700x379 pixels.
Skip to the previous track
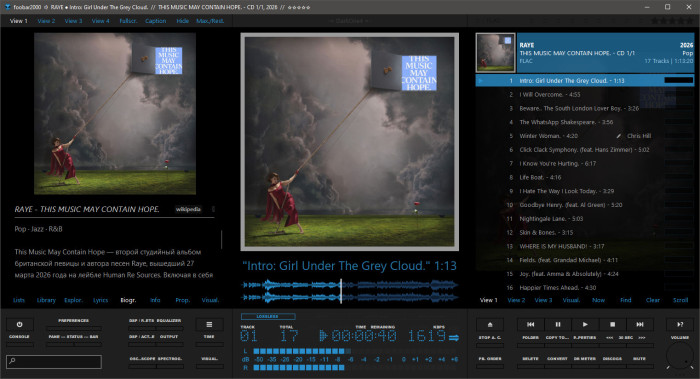(x=530, y=325)
